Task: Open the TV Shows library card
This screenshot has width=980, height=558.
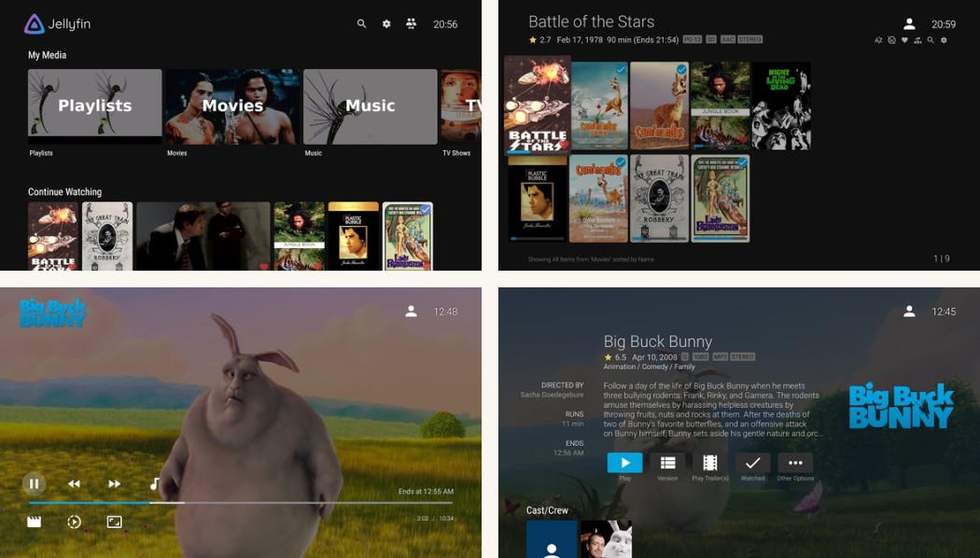Action: point(461,106)
